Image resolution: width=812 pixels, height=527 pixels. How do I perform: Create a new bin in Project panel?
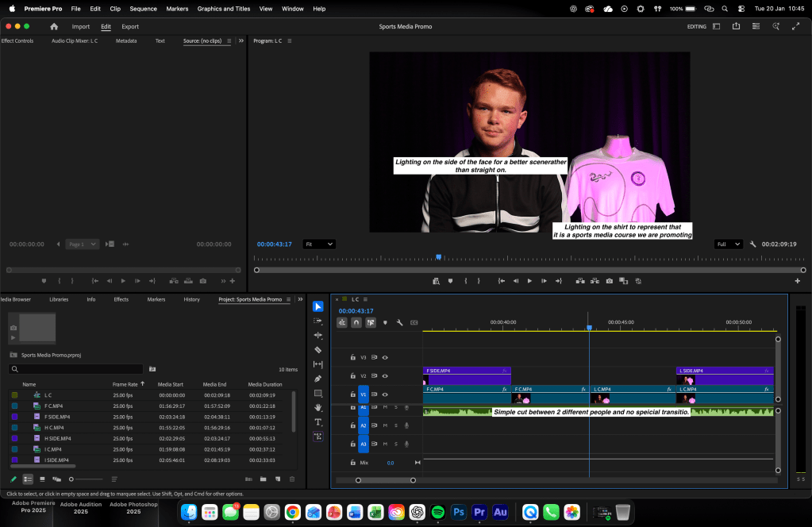[x=263, y=479]
